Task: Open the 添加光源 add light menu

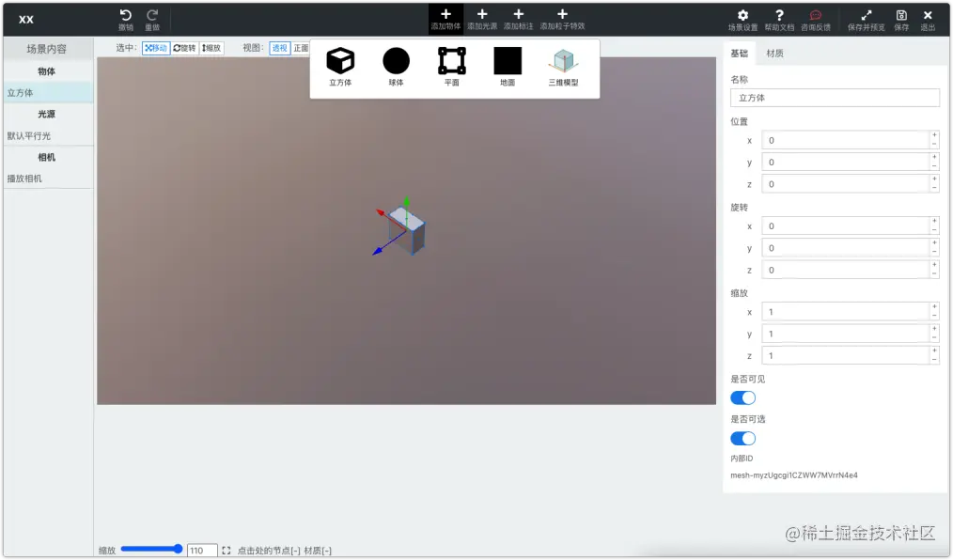Action: (482, 19)
